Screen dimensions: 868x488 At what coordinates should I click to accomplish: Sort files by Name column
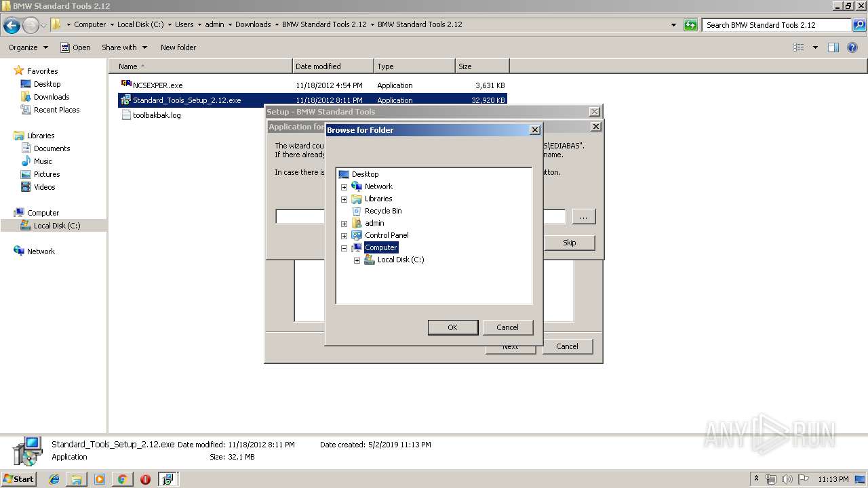(201, 66)
